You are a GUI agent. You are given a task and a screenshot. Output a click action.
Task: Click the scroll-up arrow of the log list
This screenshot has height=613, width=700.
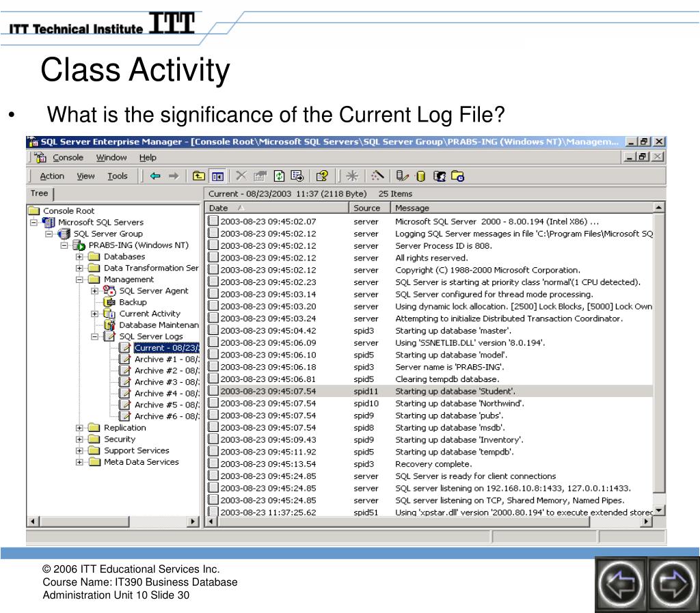tap(659, 208)
